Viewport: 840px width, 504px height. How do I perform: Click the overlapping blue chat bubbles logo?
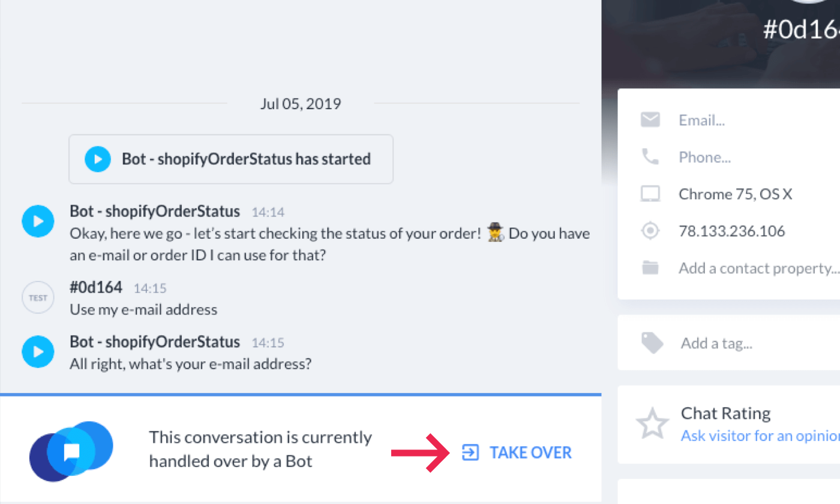71,451
